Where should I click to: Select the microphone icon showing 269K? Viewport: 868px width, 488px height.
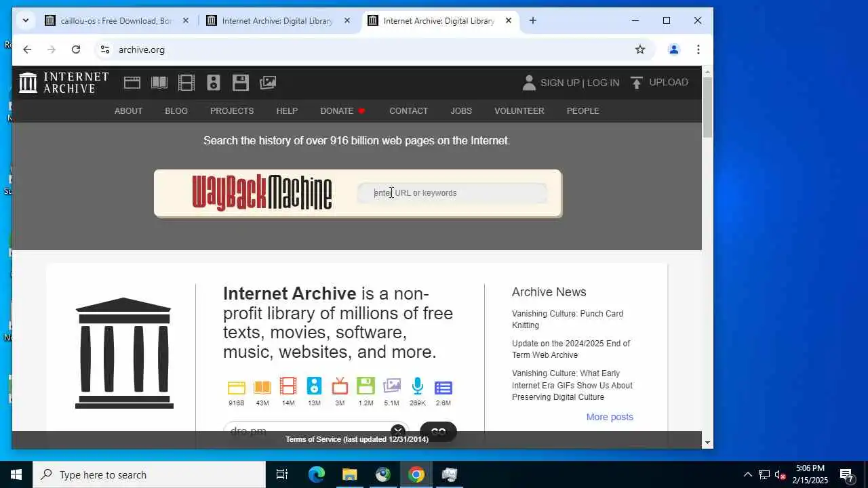(418, 386)
